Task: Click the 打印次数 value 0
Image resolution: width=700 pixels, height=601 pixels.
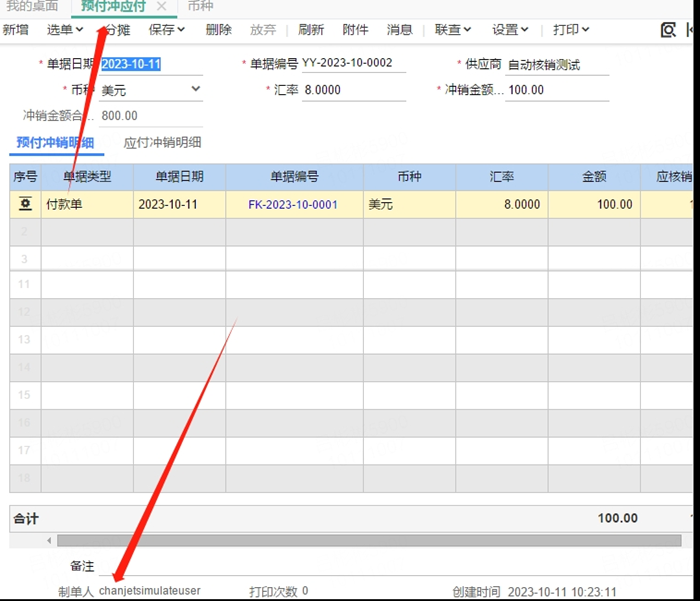Action: (x=305, y=591)
